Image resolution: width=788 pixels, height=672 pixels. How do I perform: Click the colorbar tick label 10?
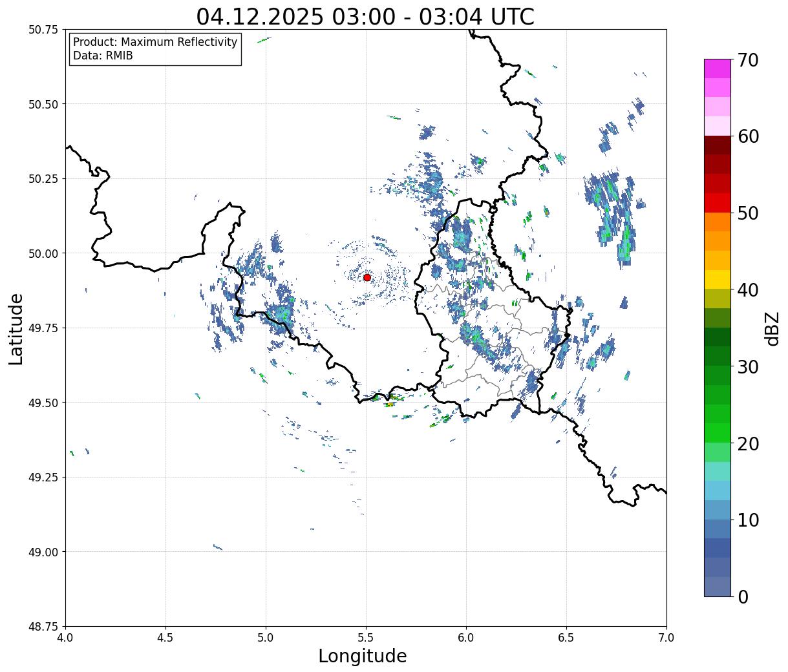click(747, 520)
